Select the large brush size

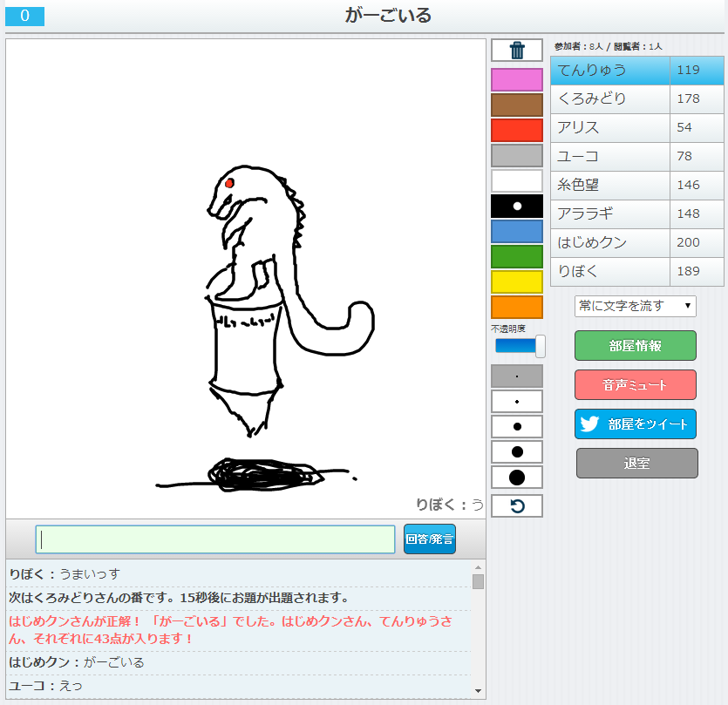[x=517, y=451]
